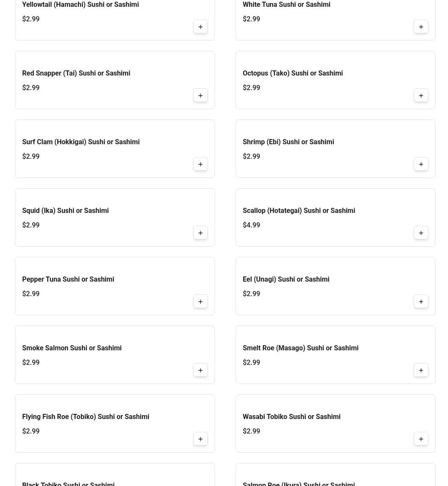
Task: Add Octopus (Tako) Sushi with plus button
Action: (x=421, y=96)
